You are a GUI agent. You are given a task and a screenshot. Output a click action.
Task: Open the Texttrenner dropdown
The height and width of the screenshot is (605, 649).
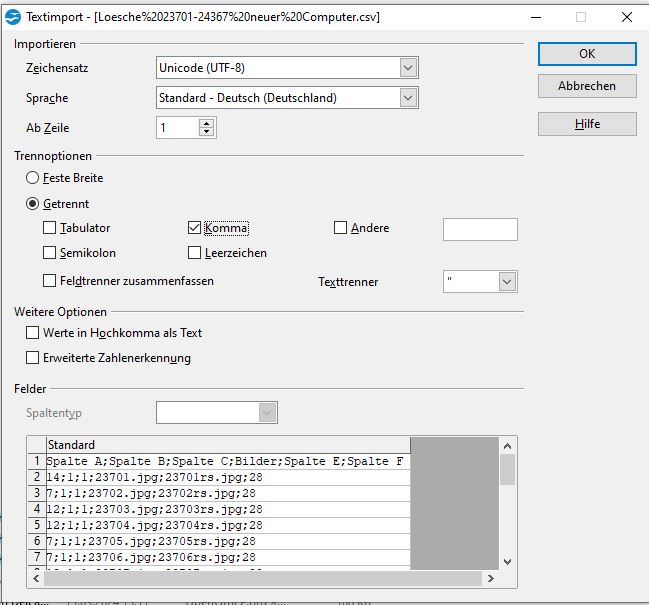[507, 282]
